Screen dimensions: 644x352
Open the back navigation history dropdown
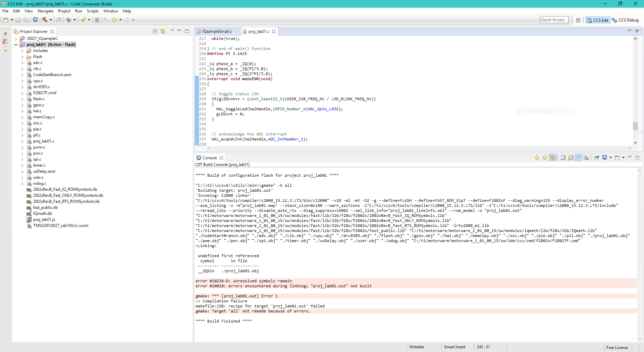pos(121,20)
